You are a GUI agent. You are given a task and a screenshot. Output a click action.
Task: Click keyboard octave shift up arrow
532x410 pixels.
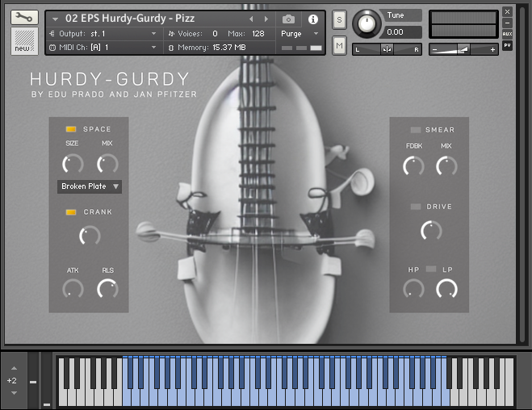coord(13,368)
